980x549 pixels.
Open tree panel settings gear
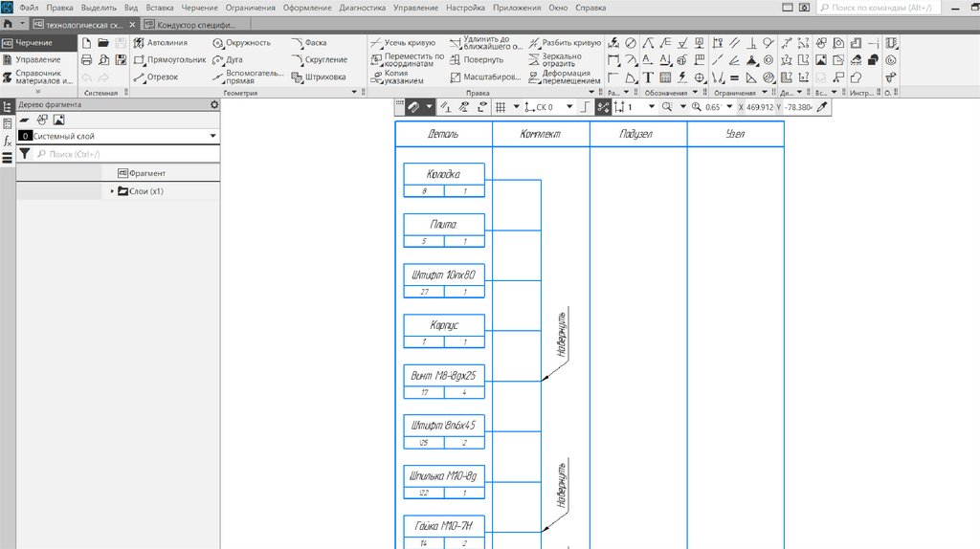(214, 104)
